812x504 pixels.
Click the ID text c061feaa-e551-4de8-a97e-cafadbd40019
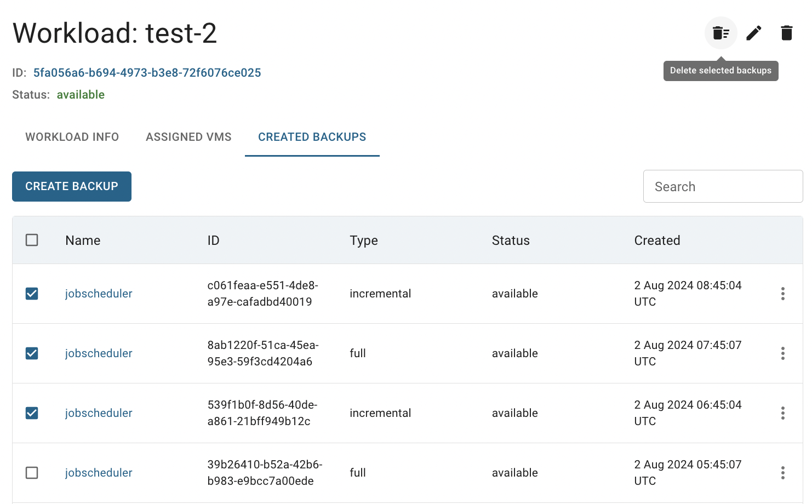pos(262,294)
